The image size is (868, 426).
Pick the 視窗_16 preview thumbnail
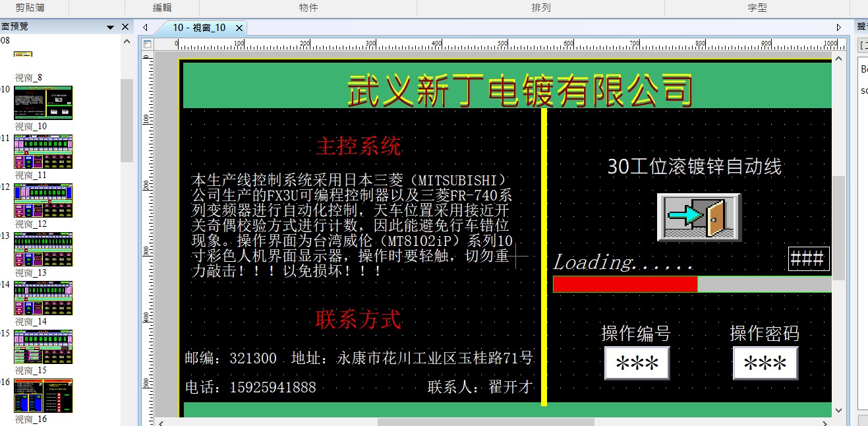pyautogui.click(x=43, y=396)
